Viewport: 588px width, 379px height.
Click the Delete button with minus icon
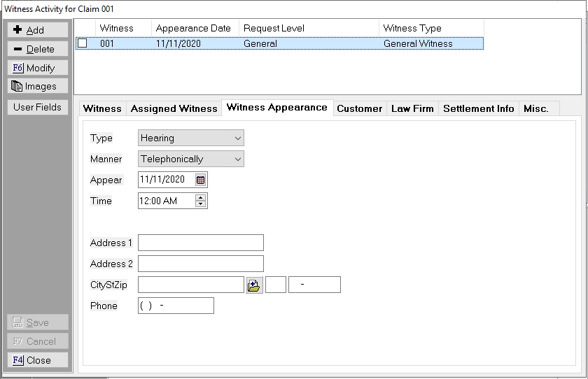[x=38, y=49]
